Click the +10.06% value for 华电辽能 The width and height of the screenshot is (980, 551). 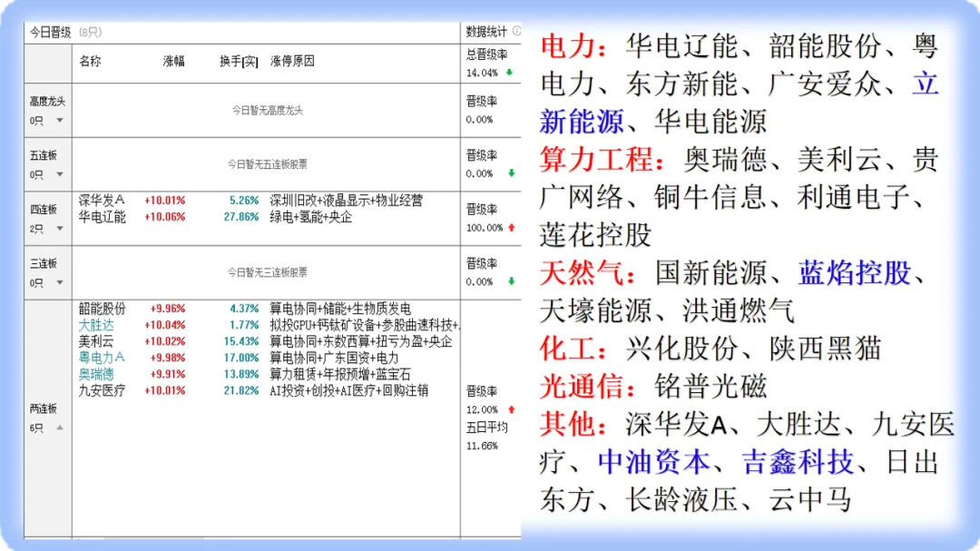coord(165,217)
